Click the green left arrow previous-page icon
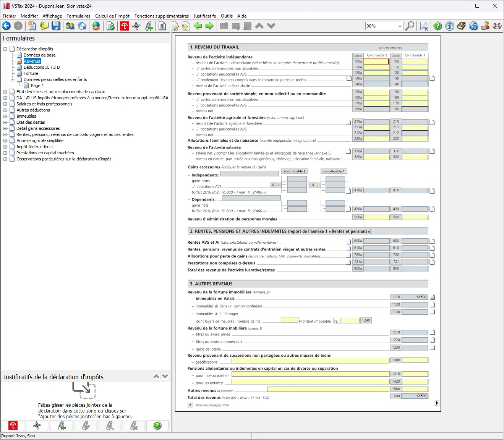This screenshot has width=504, height=440. (198, 26)
